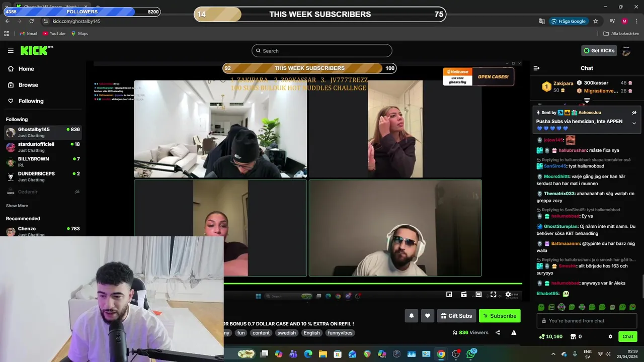644x362 pixels.
Task: Open recommended channel Chenzo
Action: [x=43, y=231]
